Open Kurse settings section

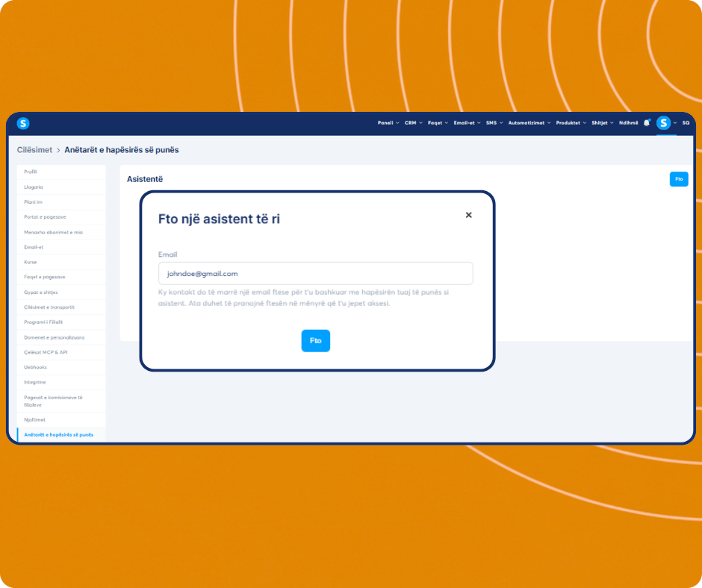click(61, 262)
